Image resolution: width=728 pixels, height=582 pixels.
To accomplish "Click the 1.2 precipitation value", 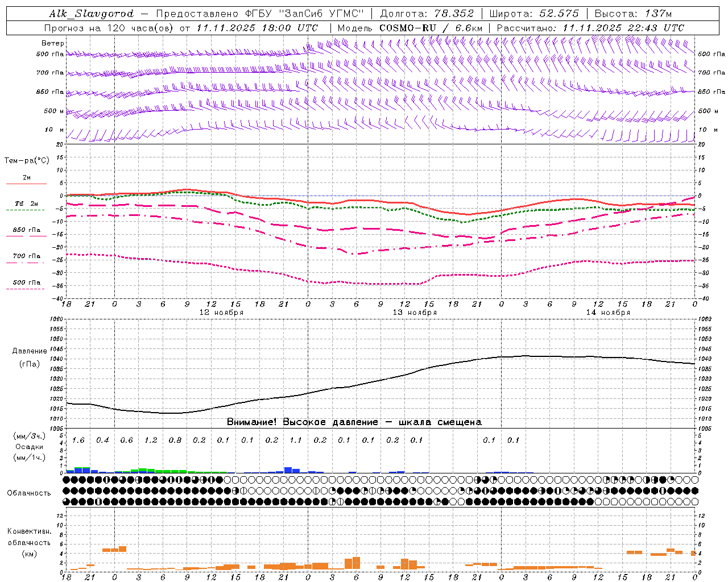I will (151, 440).
